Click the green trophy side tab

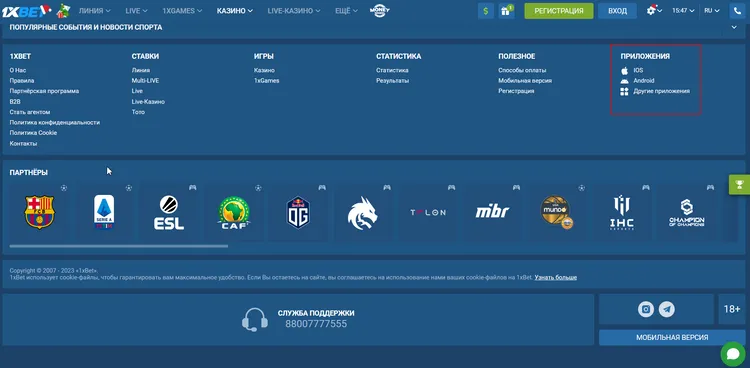(x=739, y=185)
